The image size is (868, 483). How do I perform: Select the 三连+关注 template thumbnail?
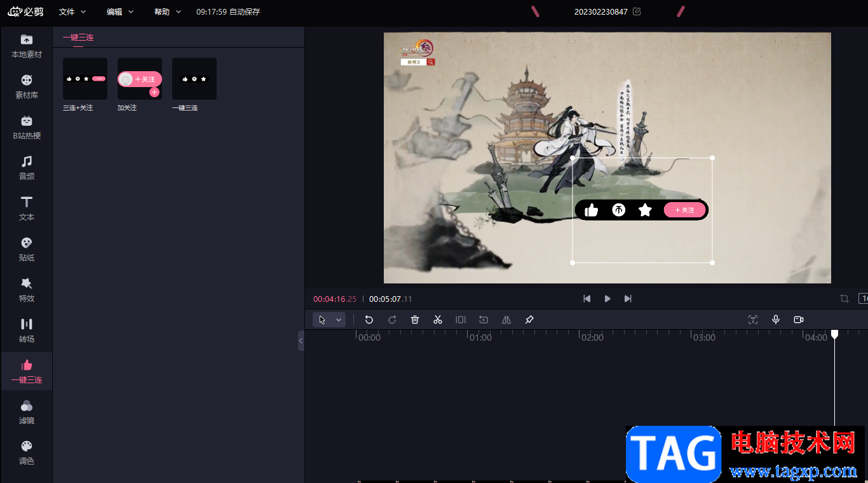tap(85, 79)
